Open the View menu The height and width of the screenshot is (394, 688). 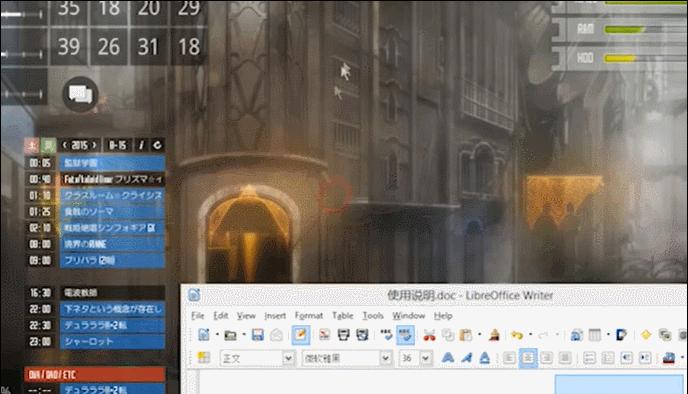(x=246, y=315)
